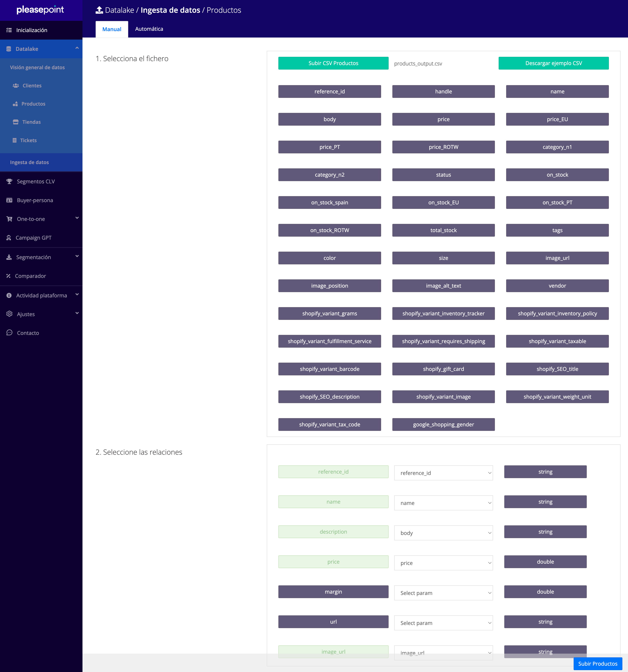The image size is (628, 672).
Task: Click the Subir CSV Productos button
Action: (x=333, y=63)
